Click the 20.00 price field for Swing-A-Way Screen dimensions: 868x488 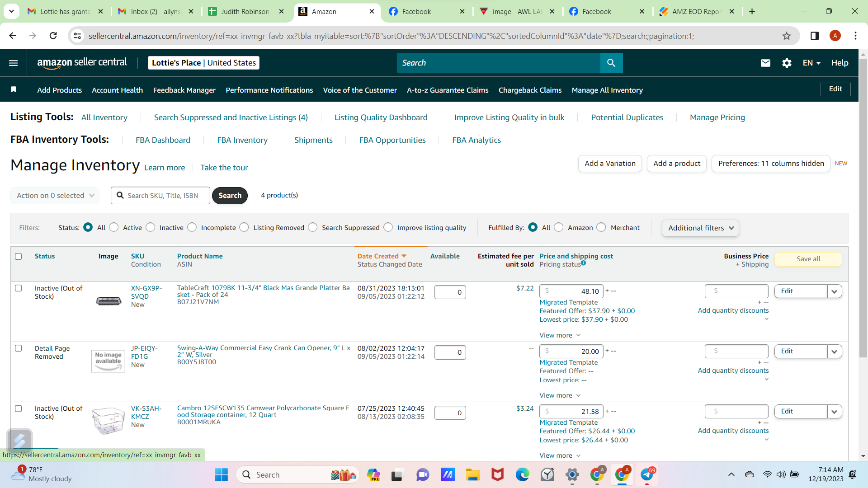571,352
